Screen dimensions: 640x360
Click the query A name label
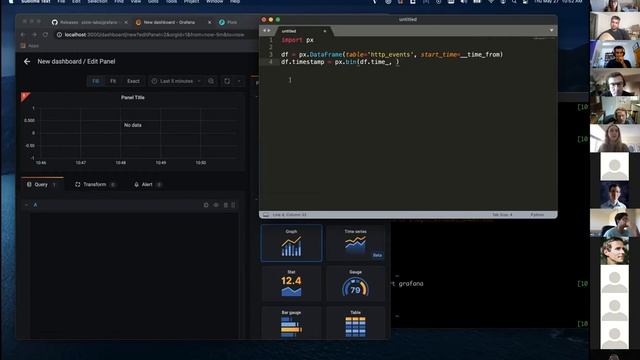tap(35, 205)
